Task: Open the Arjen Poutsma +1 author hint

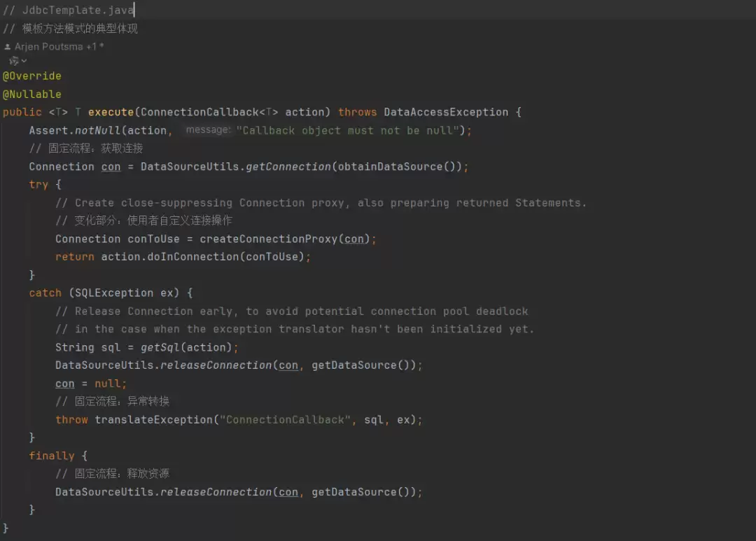Action: [59, 47]
